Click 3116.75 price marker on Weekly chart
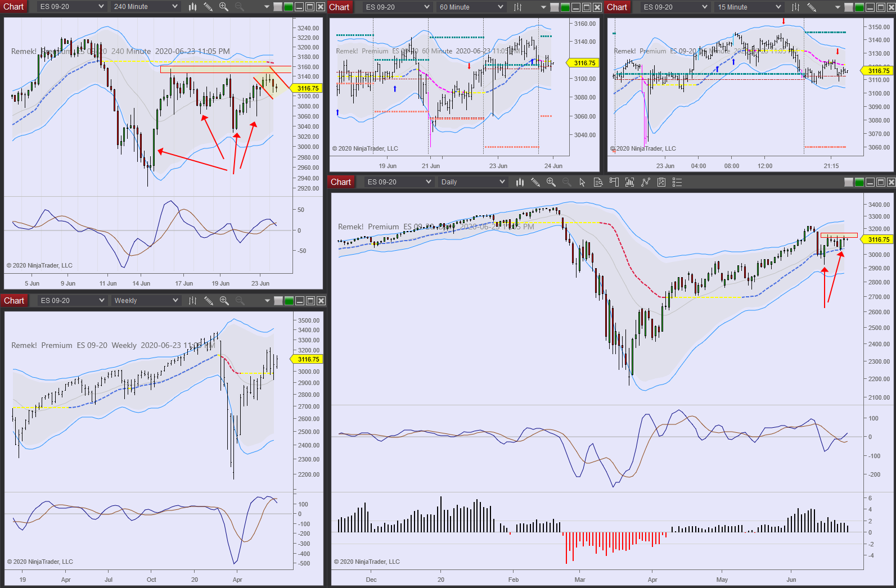This screenshot has height=588, width=896. pos(307,359)
